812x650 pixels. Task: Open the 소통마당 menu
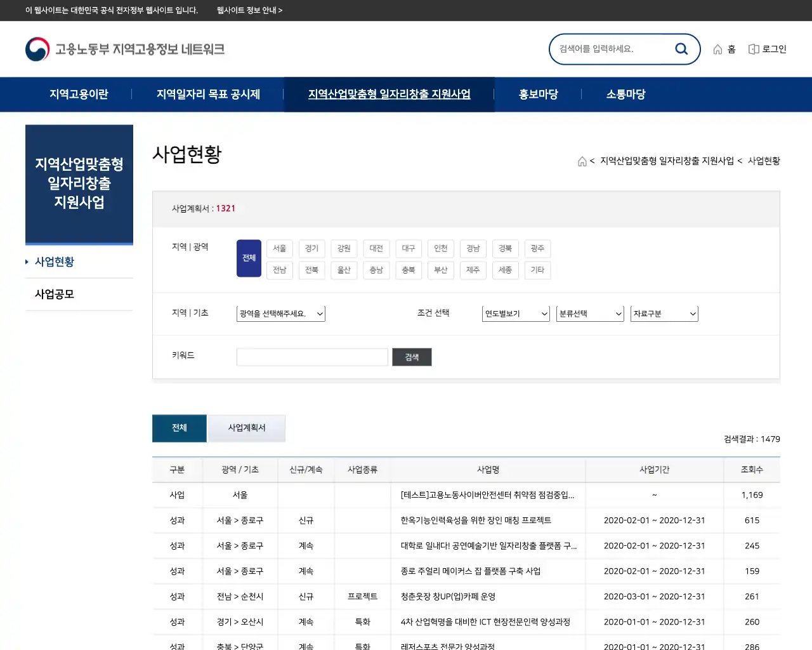(625, 94)
